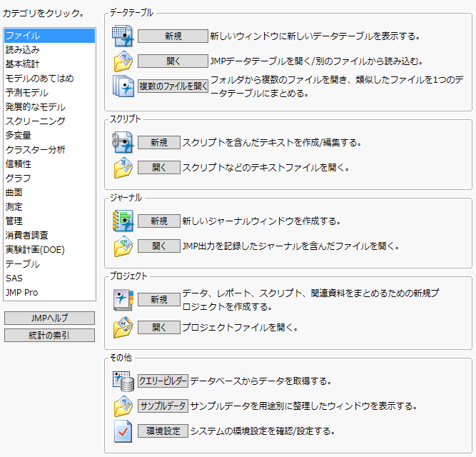Image resolution: width=476 pixels, height=457 pixels.
Task: Select スクリーニング category
Action: (x=49, y=121)
